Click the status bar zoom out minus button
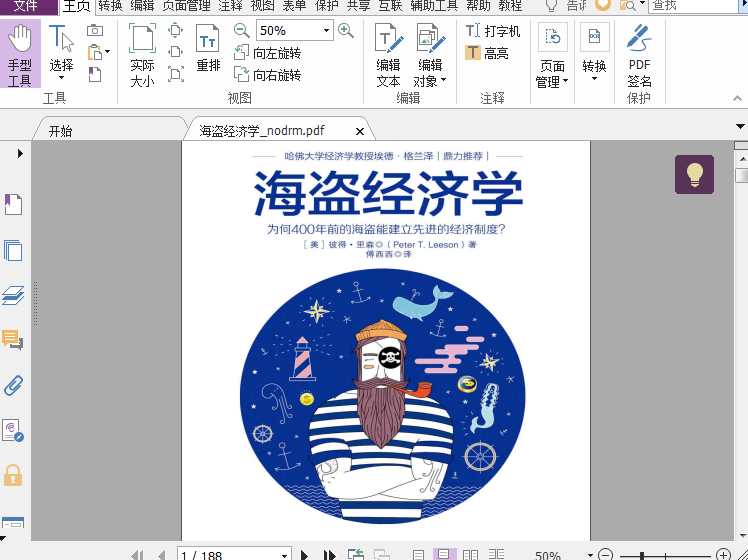Image resolution: width=748 pixels, height=560 pixels. coord(605,555)
